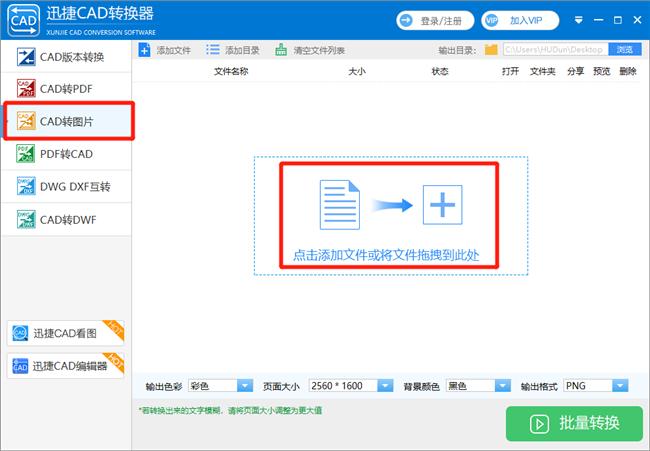650x451 pixels.
Task: Choose CAD转DWF mode
Action: [x=66, y=219]
